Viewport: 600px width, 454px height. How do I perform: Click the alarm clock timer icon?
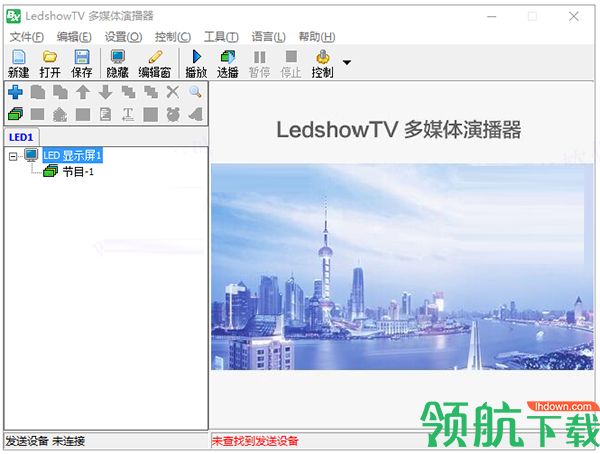(x=173, y=114)
